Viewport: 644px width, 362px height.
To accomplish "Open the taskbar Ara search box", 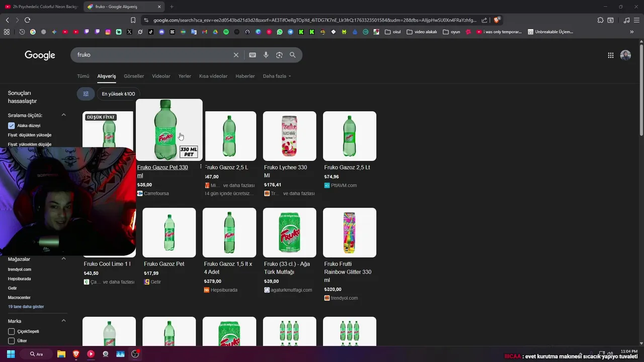I will pyautogui.click(x=37, y=354).
